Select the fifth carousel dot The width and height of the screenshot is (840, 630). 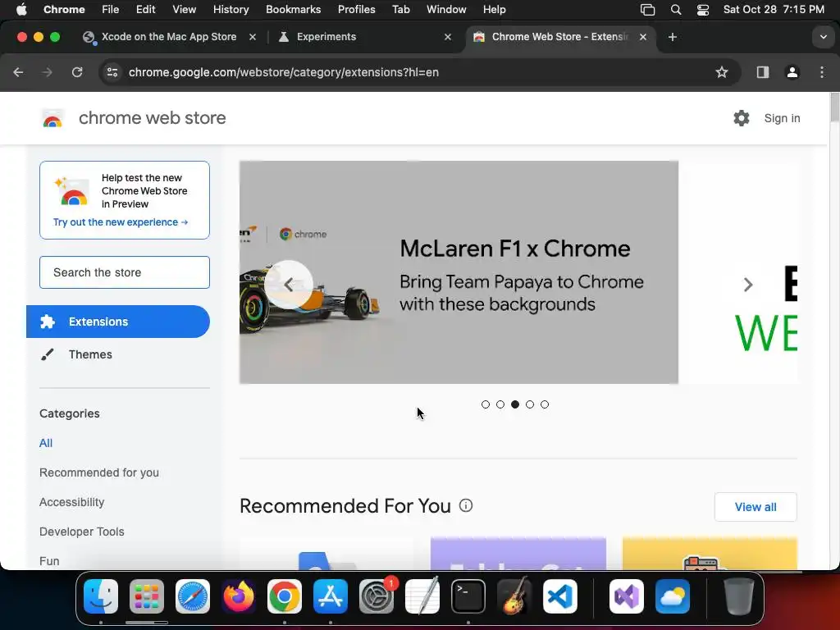point(545,404)
